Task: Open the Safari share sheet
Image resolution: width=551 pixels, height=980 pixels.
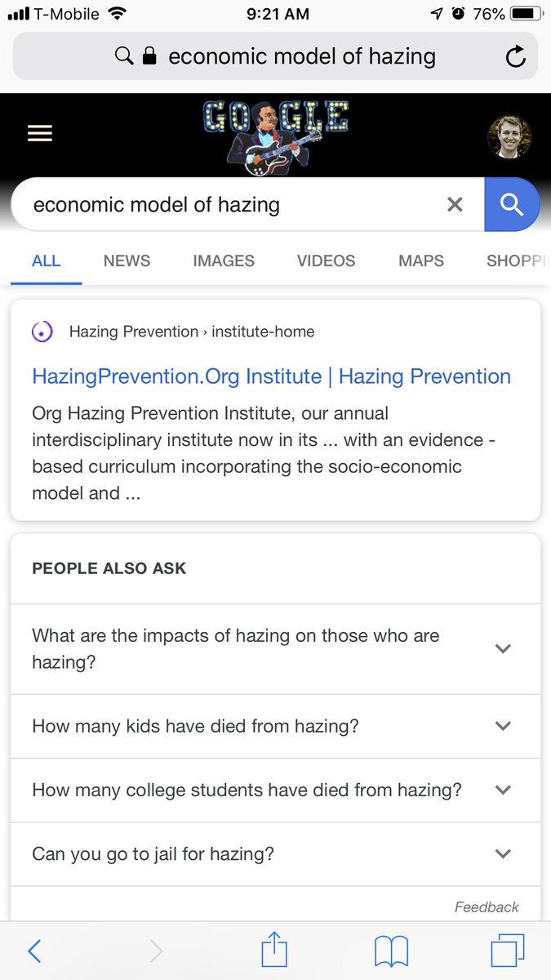Action: [x=274, y=951]
